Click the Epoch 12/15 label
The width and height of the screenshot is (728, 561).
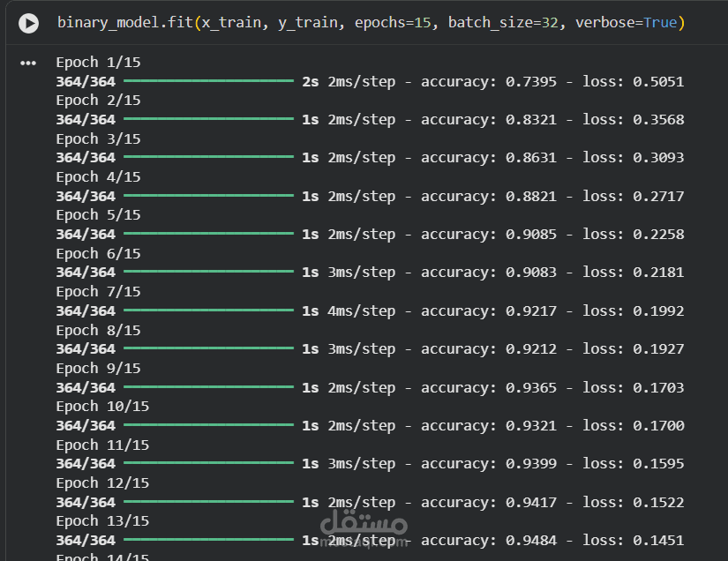coord(102,482)
